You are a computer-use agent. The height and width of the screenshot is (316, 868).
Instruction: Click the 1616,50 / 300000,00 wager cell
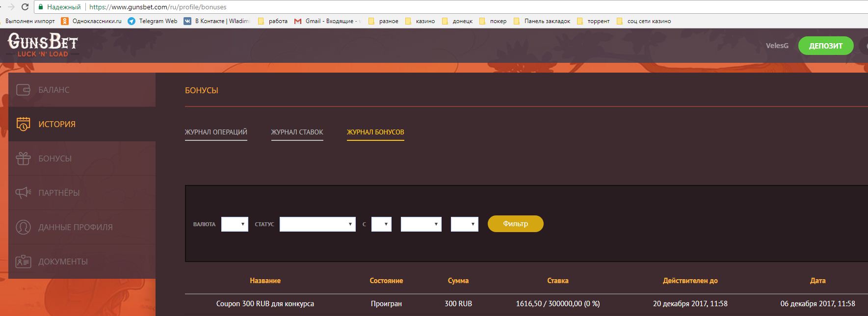[x=558, y=304]
